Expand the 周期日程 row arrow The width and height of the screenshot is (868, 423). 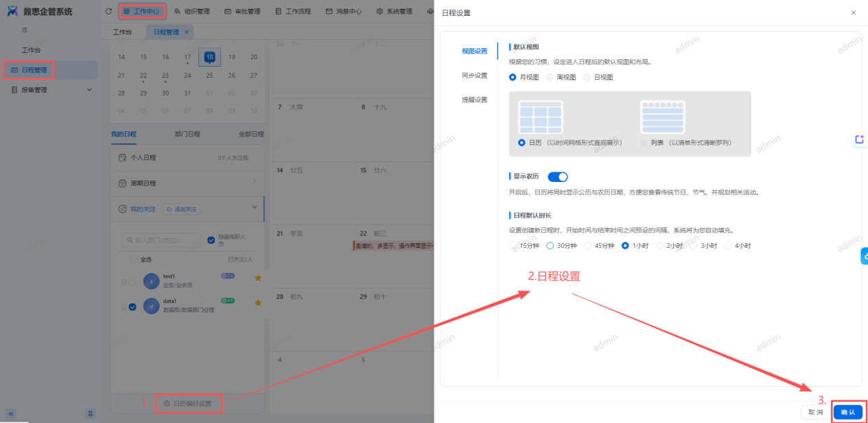(255, 182)
